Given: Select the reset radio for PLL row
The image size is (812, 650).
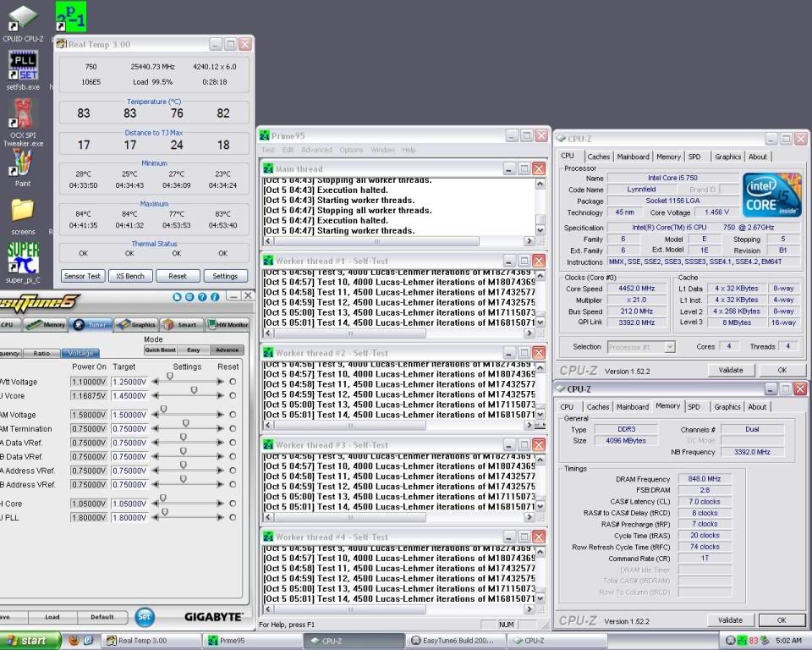Looking at the screenshot, I should click(233, 517).
